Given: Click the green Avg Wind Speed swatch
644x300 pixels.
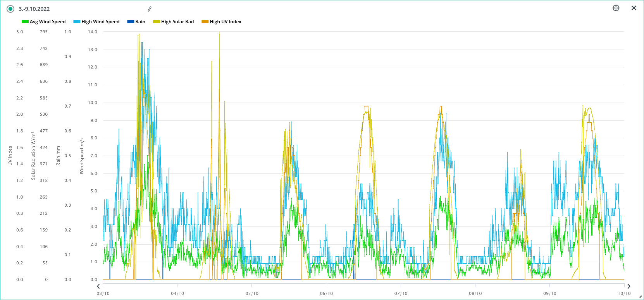Looking at the screenshot, I should pos(25,22).
